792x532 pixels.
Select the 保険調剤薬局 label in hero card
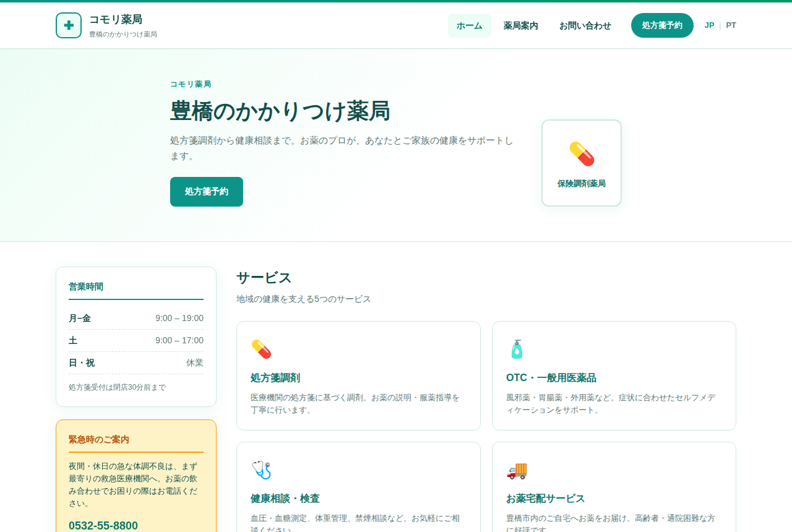click(582, 184)
